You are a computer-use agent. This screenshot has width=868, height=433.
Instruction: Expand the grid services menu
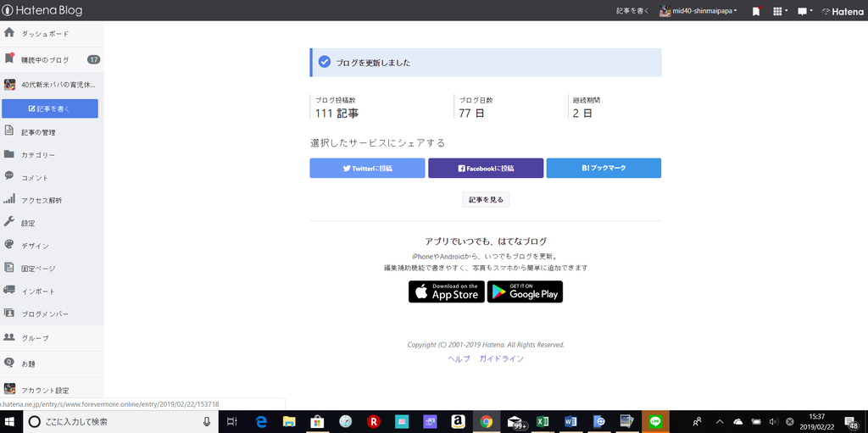click(780, 11)
